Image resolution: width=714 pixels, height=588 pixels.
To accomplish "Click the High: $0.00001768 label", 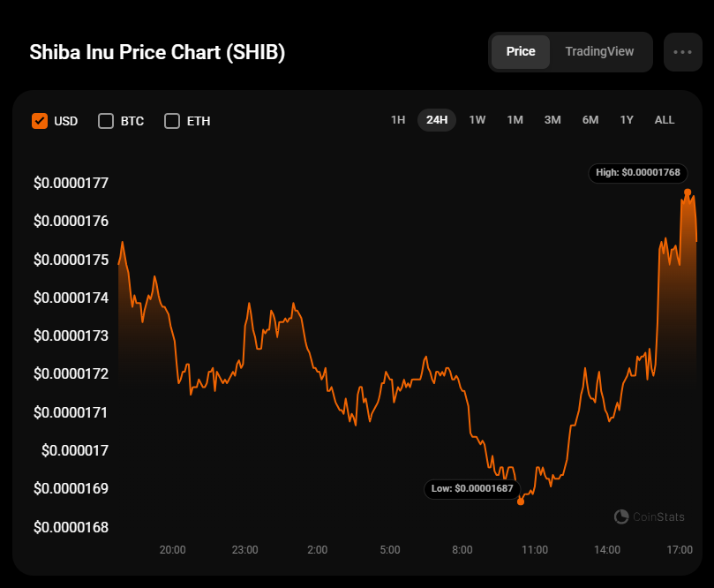I will coord(637,173).
